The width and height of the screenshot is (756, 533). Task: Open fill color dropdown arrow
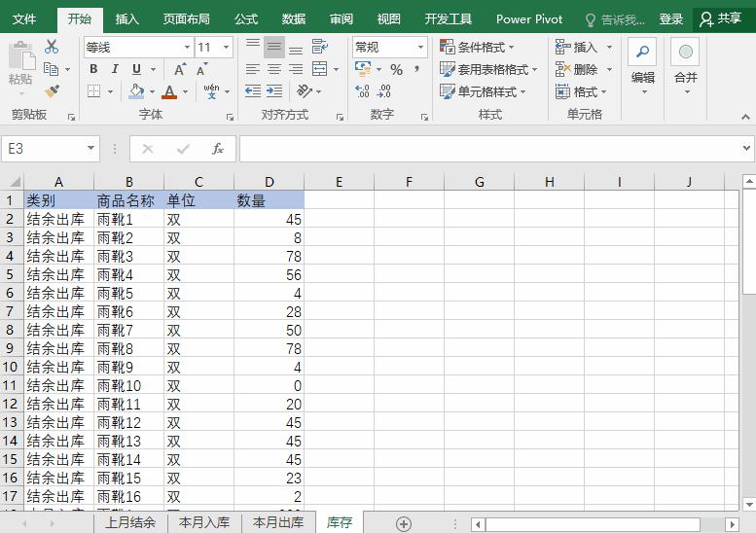click(152, 91)
